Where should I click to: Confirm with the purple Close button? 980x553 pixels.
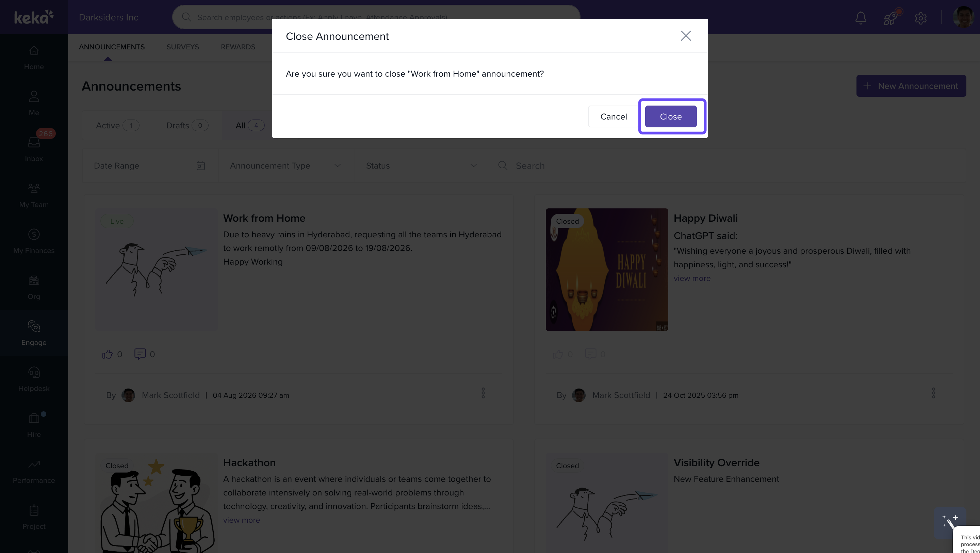[671, 116]
